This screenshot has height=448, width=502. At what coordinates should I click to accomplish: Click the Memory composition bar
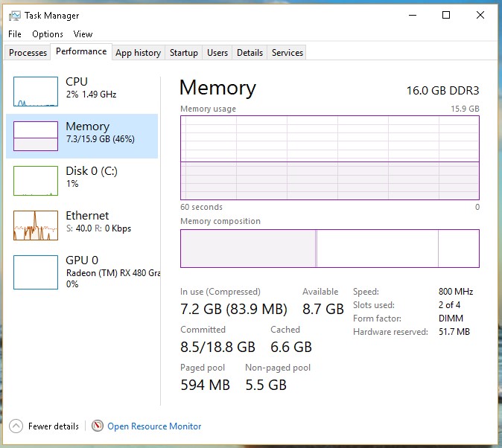click(329, 249)
